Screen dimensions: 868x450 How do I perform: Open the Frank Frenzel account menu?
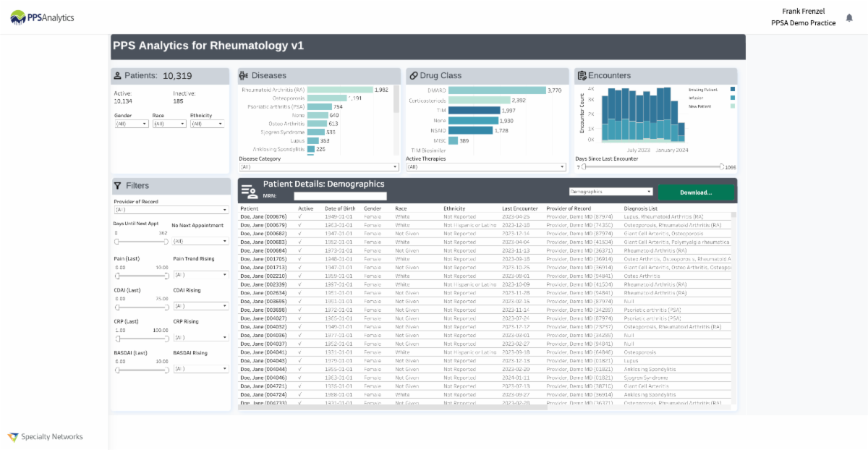pyautogui.click(x=803, y=15)
